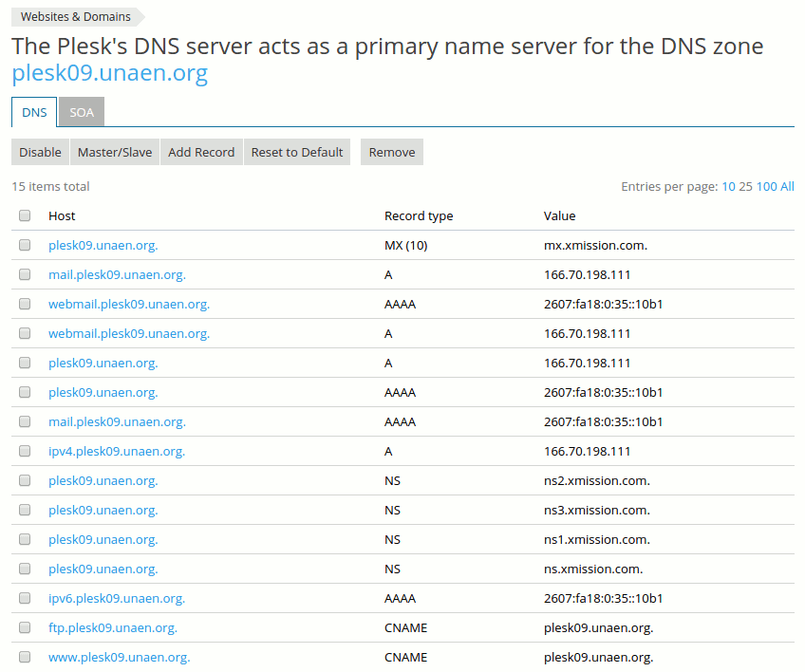Check the MX (10) record checkbox
The image size is (805, 672).
coord(25,245)
